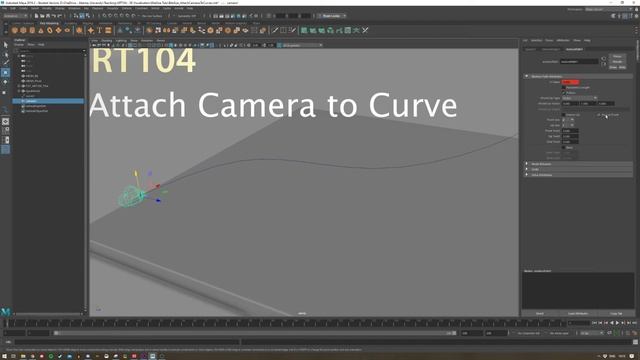
Task: Switch to the Poly Modeling shelf tab
Action: point(49,23)
